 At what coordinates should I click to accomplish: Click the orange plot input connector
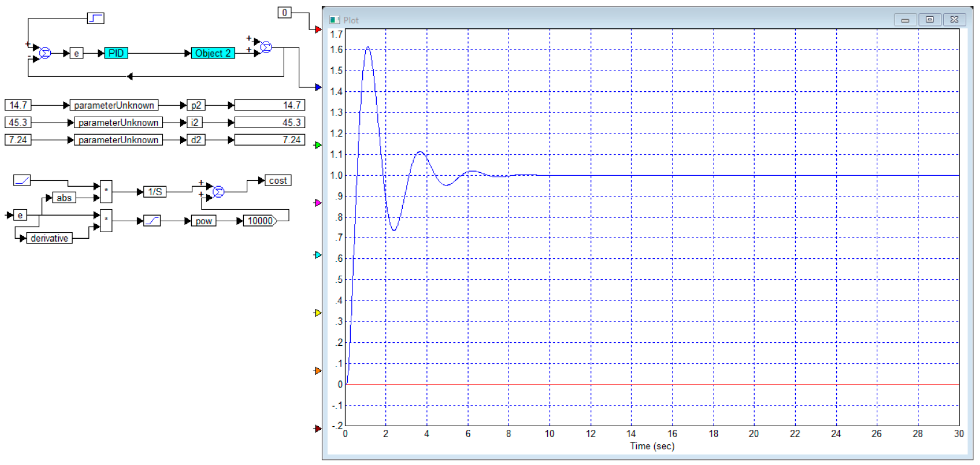coord(318,371)
